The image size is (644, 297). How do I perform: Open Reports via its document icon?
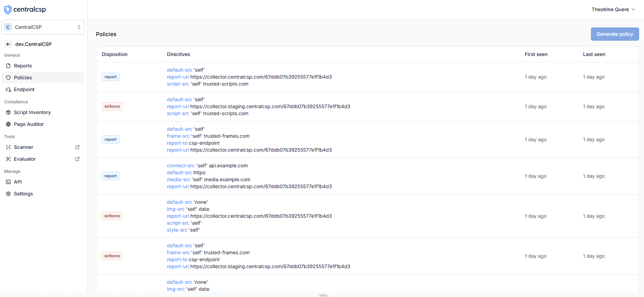pos(8,66)
